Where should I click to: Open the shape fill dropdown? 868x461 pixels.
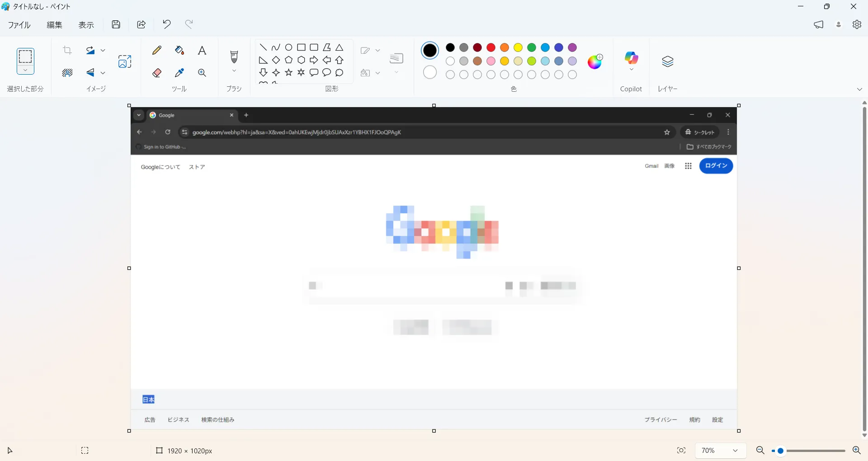click(x=378, y=73)
